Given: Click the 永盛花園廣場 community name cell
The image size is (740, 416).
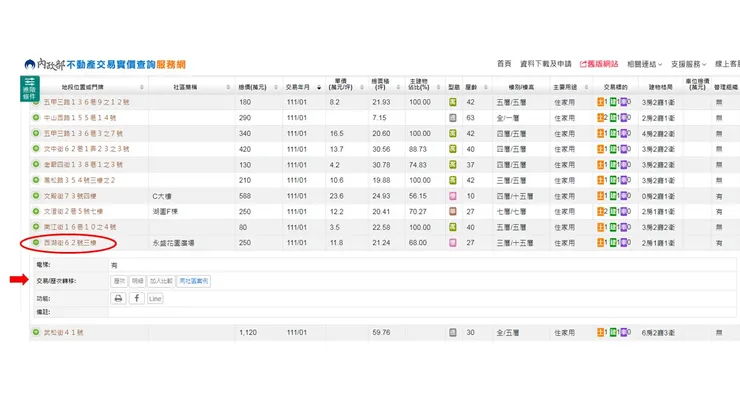Looking at the screenshot, I should tap(173, 243).
